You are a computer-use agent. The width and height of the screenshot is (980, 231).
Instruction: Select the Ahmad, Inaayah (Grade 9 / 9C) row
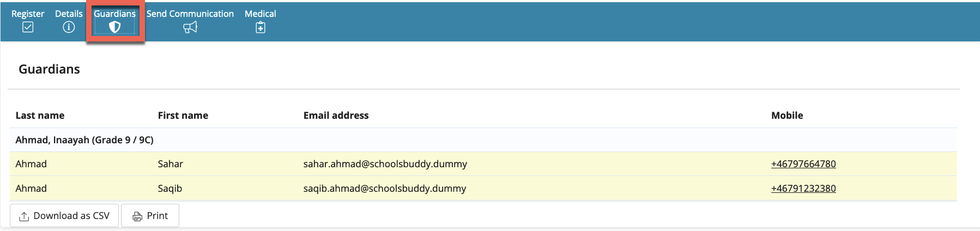[x=84, y=140]
